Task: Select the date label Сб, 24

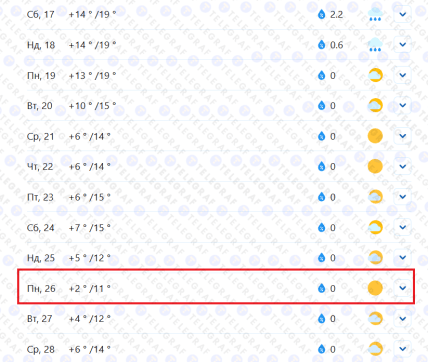Action: tap(40, 228)
